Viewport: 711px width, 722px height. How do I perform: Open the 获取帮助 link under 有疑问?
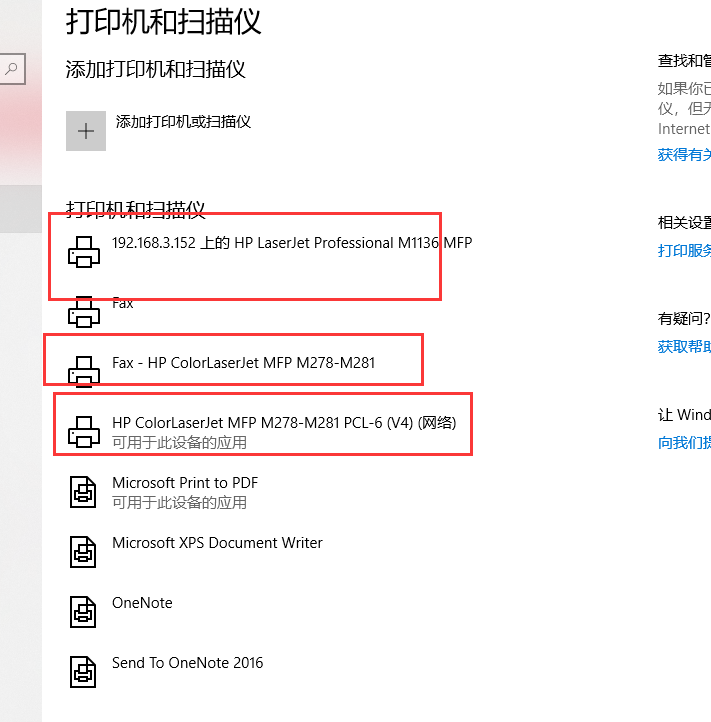point(684,346)
